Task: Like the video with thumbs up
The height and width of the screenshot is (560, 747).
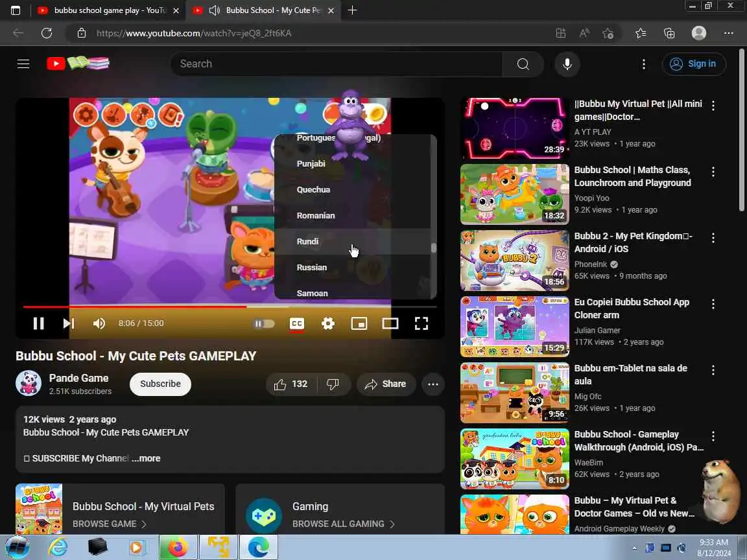Action: [290, 384]
